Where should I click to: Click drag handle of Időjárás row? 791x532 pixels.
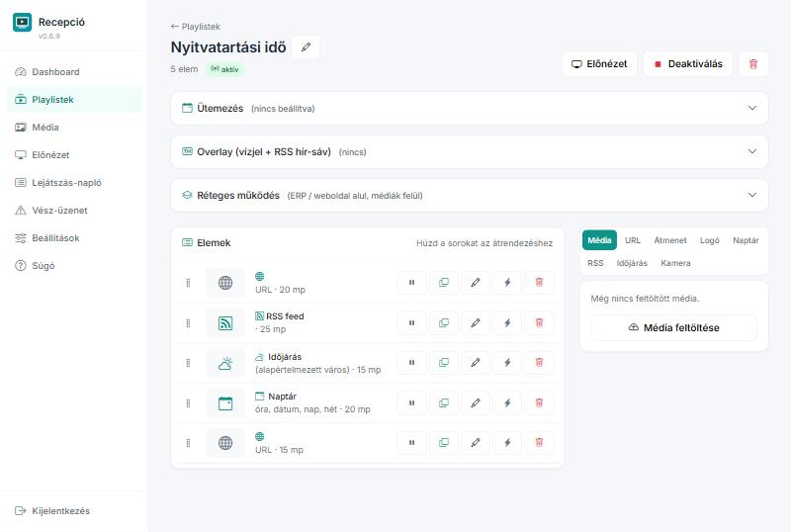pyautogui.click(x=188, y=363)
